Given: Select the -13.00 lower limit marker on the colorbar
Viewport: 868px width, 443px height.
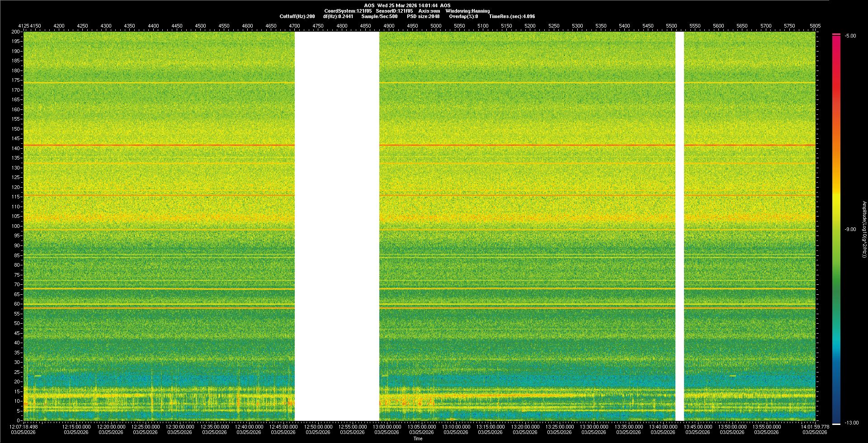Looking at the screenshot, I should [x=836, y=424].
